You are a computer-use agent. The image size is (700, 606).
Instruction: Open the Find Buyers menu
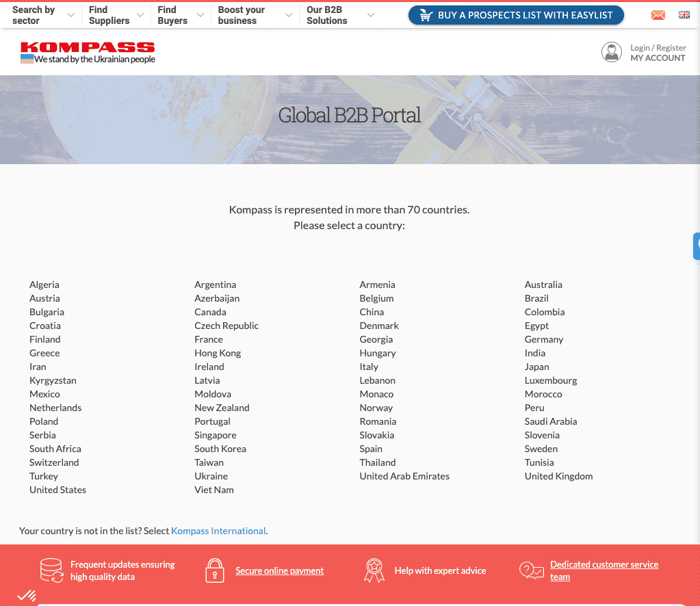172,15
